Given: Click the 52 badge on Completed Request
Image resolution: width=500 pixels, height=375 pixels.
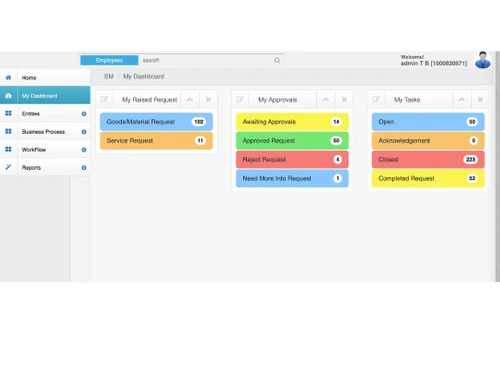Looking at the screenshot, I should tap(472, 178).
